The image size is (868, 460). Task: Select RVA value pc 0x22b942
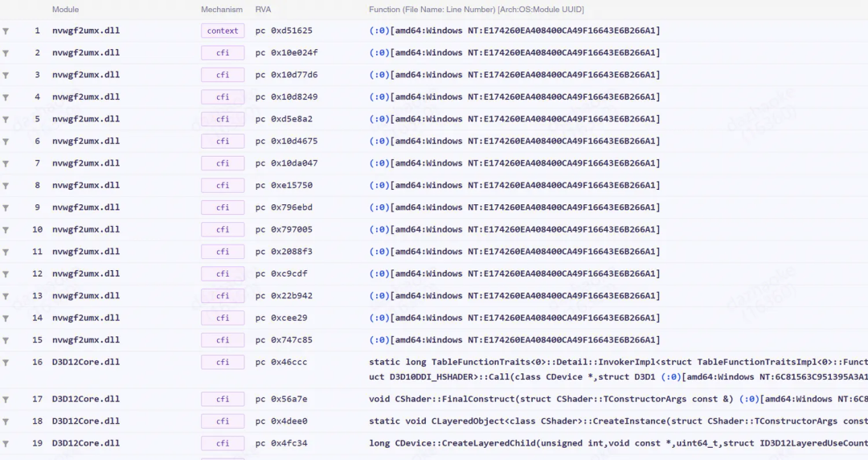[284, 295]
